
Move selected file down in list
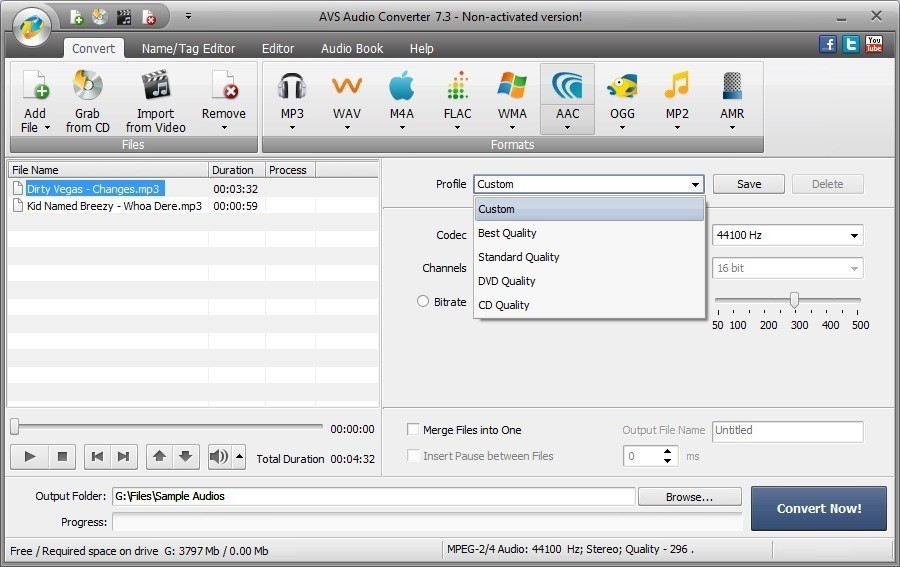(x=185, y=457)
